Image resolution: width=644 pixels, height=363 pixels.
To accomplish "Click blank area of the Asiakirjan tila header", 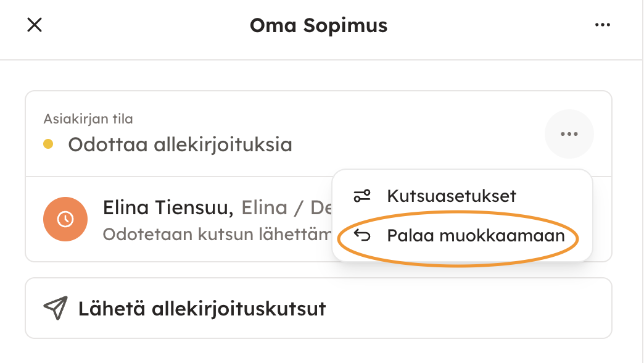I will click(x=401, y=130).
